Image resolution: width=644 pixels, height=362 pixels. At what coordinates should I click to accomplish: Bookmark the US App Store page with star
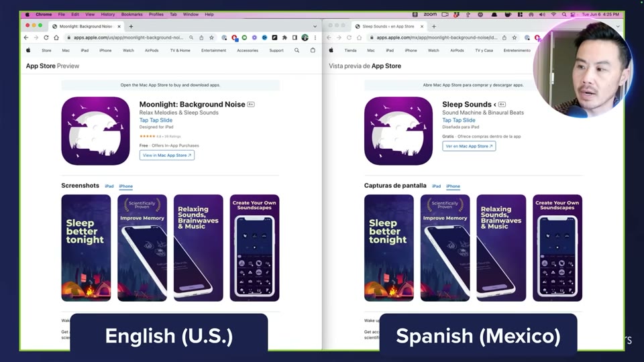click(211, 38)
